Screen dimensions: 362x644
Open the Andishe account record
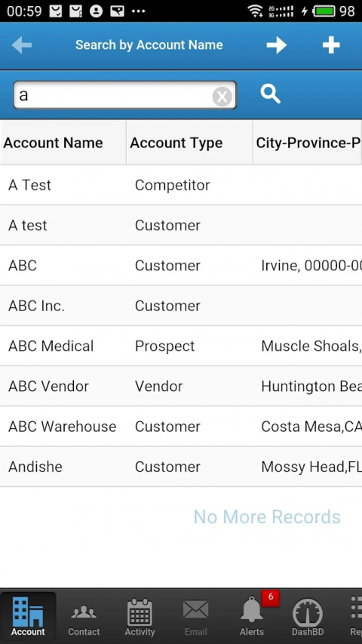point(181,467)
